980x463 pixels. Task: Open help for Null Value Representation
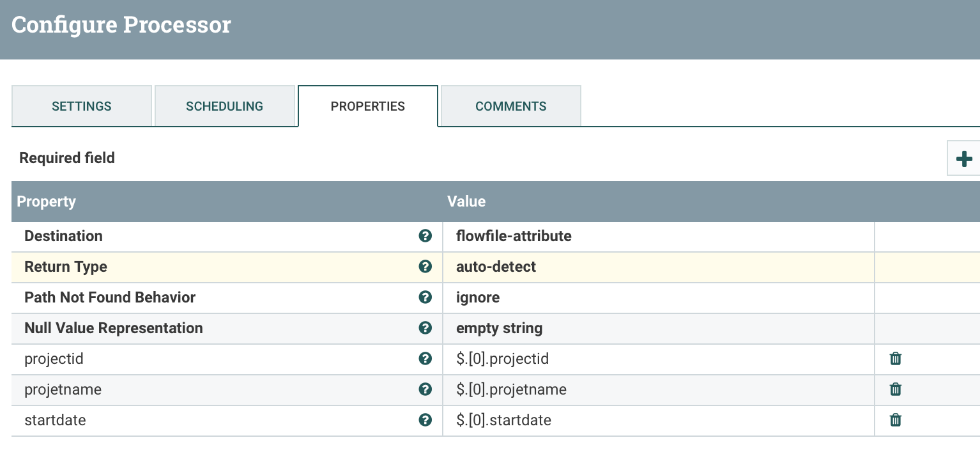425,328
